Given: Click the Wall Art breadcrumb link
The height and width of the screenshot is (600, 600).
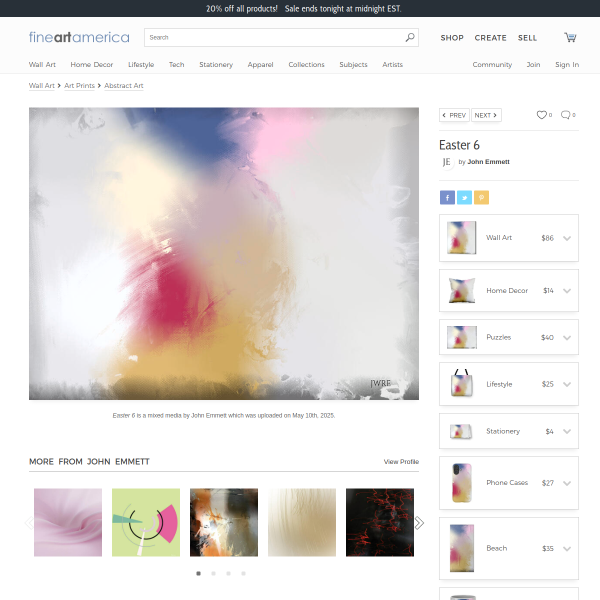Looking at the screenshot, I should point(42,85).
